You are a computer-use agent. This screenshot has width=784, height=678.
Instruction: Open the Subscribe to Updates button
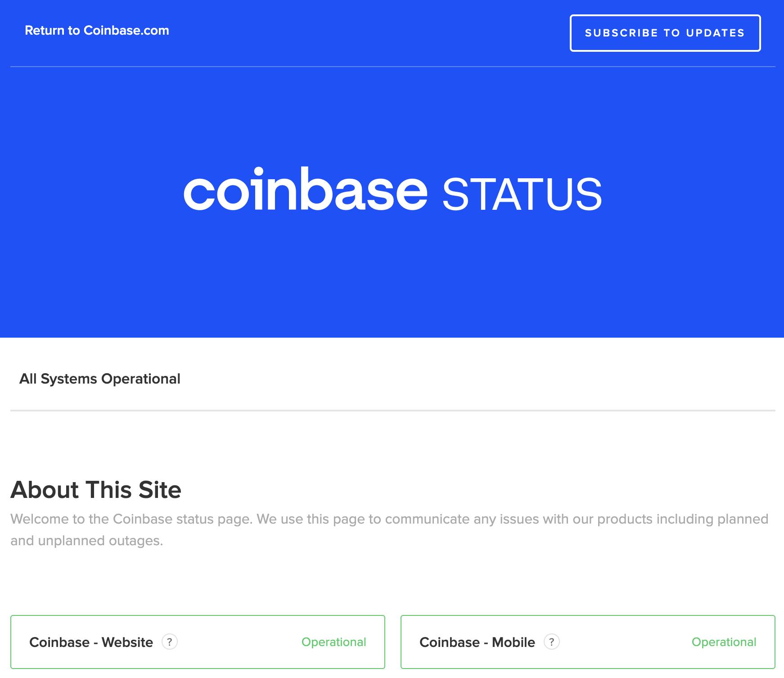pyautogui.click(x=665, y=33)
